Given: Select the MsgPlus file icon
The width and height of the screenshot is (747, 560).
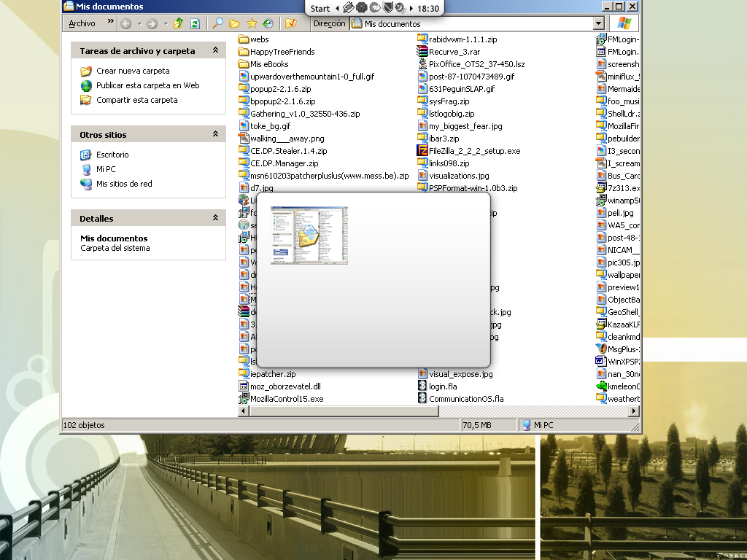Looking at the screenshot, I should tap(601, 349).
